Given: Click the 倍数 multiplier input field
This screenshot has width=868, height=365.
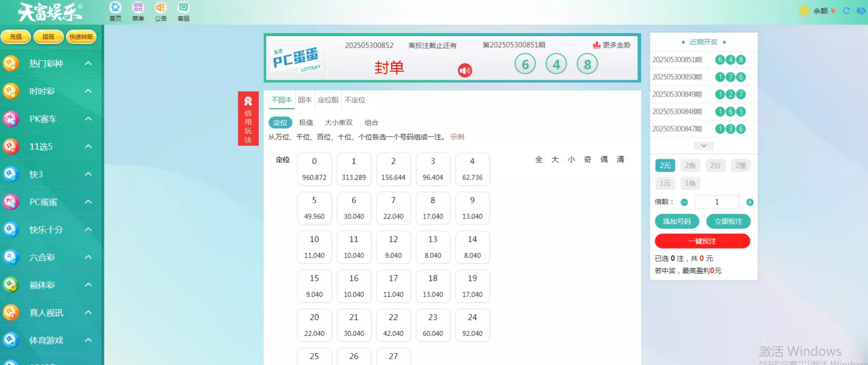Looking at the screenshot, I should click(x=717, y=202).
